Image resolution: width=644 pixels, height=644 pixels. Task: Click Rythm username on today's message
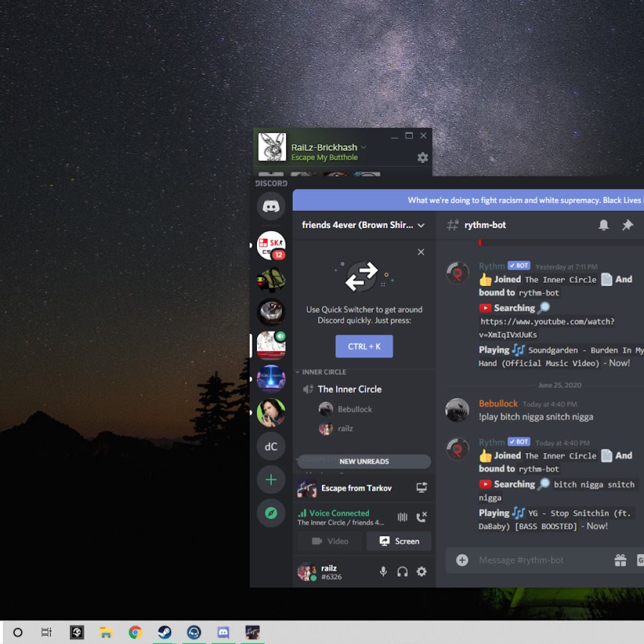click(492, 442)
